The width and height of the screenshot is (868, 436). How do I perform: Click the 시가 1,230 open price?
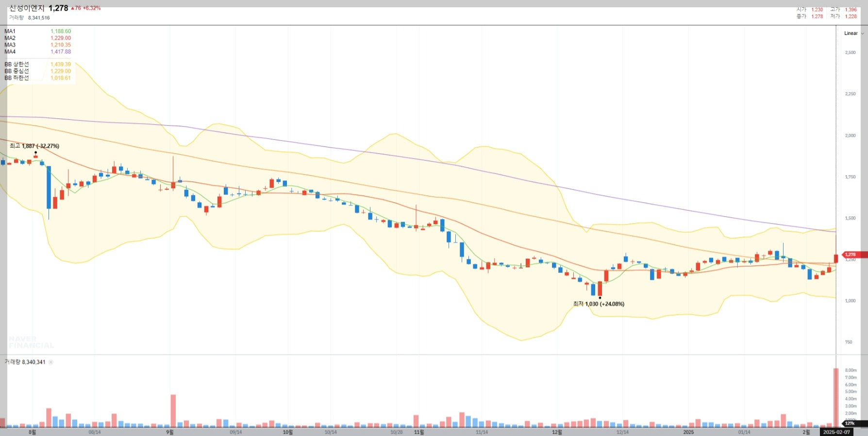click(810, 10)
